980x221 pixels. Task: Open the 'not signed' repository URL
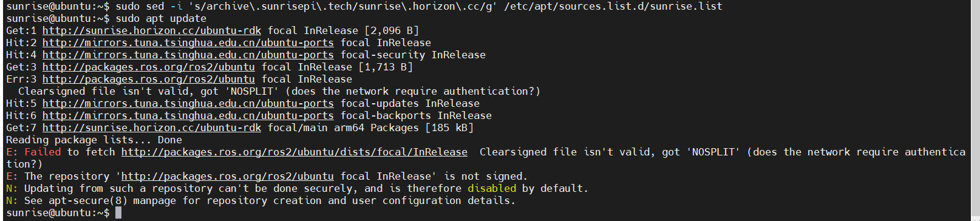point(228,176)
